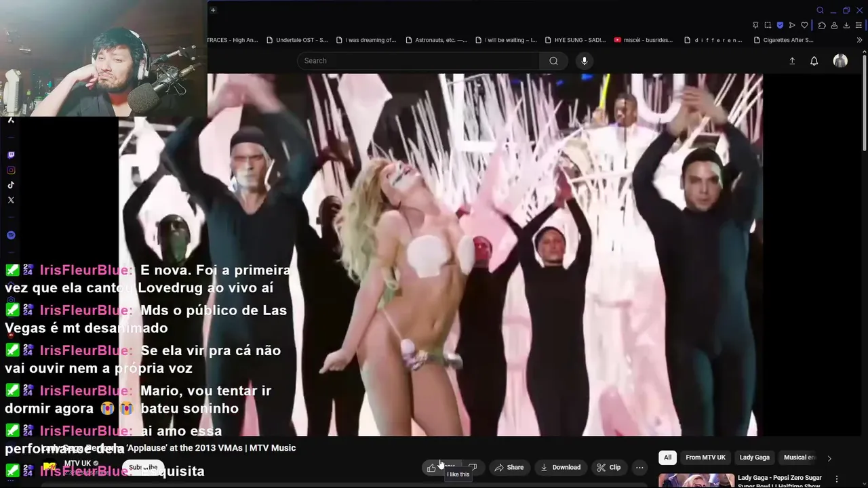Click the Share button below the video
Screen dimensions: 868x488
509,468
